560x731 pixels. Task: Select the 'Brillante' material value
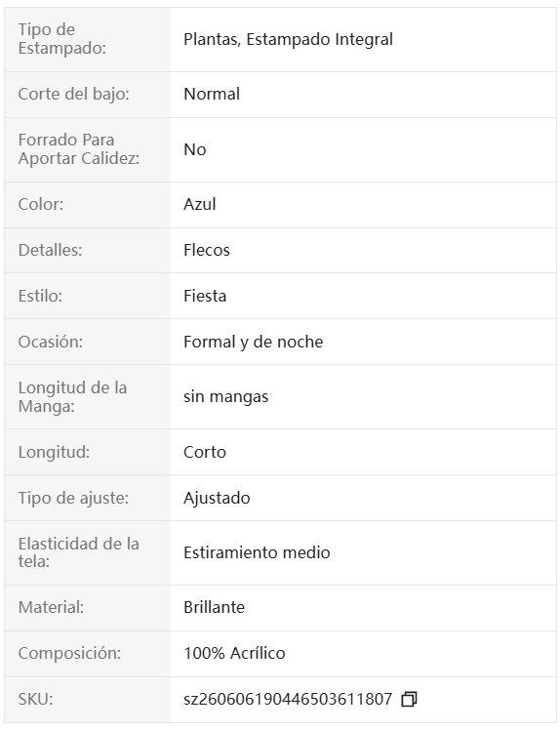[x=214, y=607]
